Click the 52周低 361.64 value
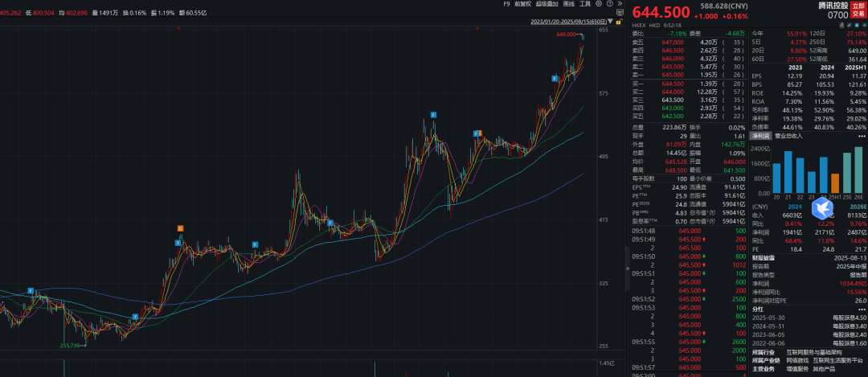Screen dimensions: 868x377 (858, 59)
